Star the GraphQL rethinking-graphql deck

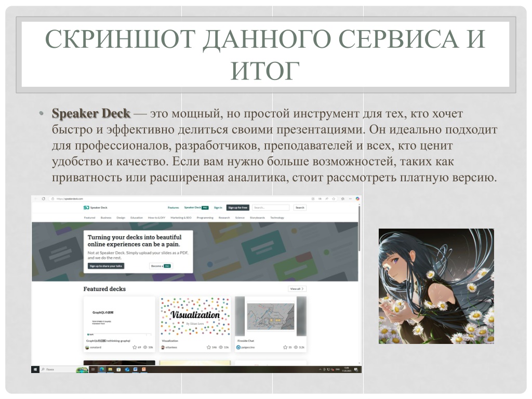(135, 348)
